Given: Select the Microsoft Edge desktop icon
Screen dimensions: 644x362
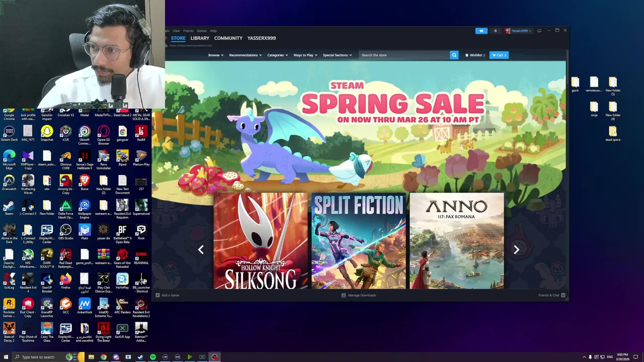Looking at the screenshot, I should click(9, 160).
